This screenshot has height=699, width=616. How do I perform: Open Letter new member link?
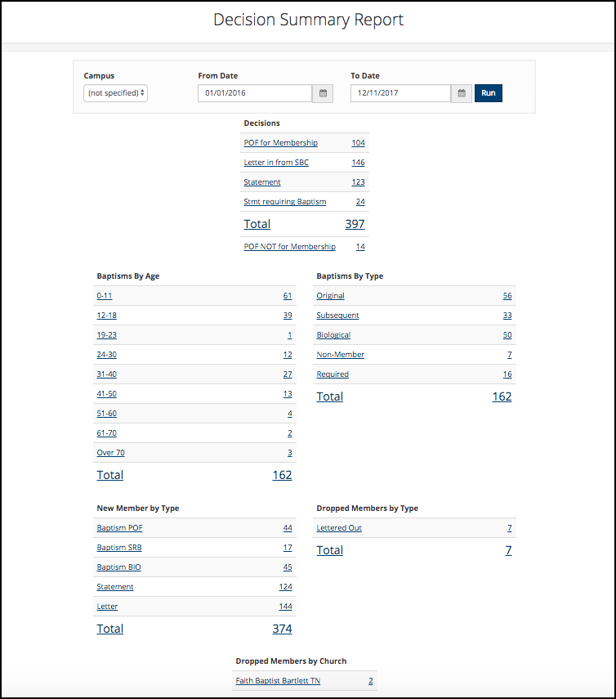pyautogui.click(x=107, y=607)
